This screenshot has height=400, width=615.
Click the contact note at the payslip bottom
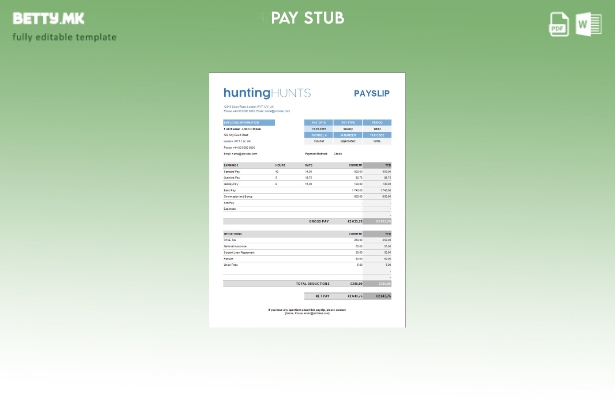(307, 311)
